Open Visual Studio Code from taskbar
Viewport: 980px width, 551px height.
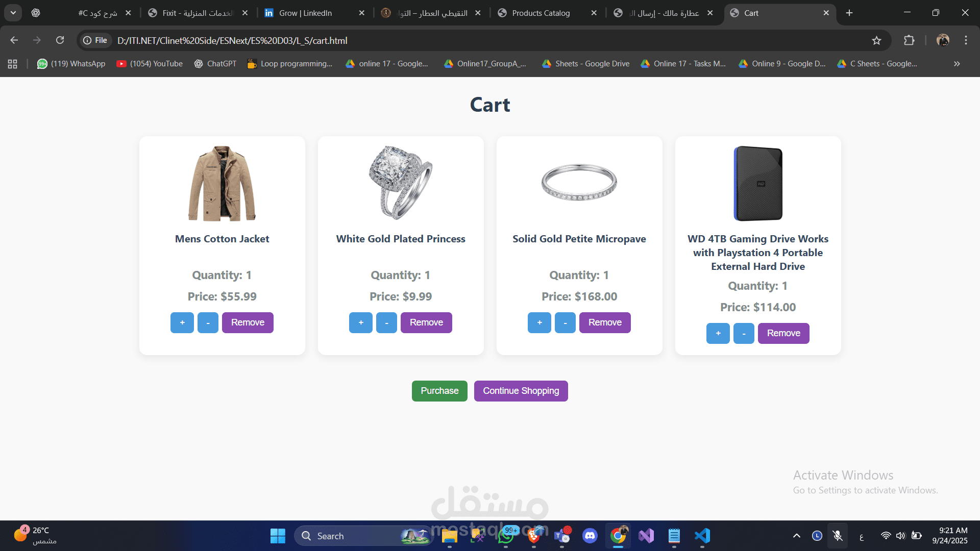[702, 536]
